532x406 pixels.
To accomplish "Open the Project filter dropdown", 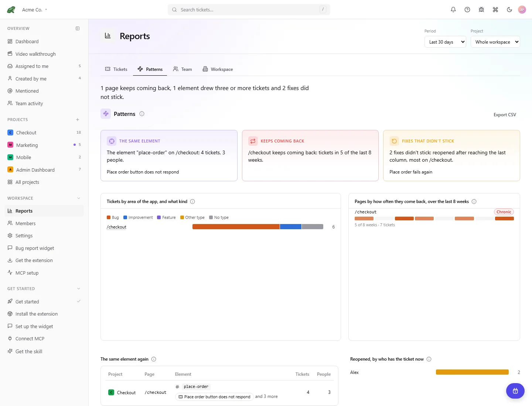I will [x=495, y=42].
